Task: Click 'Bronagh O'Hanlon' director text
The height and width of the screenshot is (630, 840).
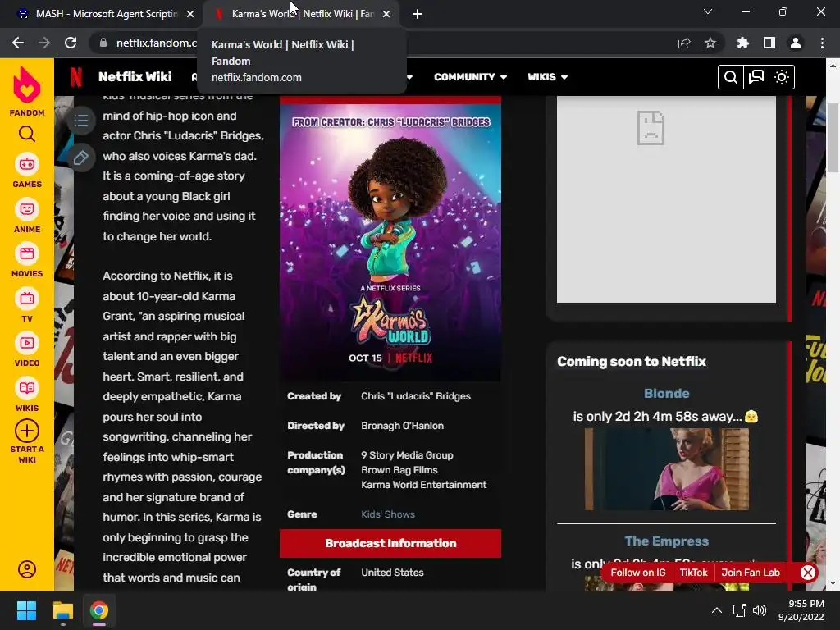Action: (x=402, y=426)
